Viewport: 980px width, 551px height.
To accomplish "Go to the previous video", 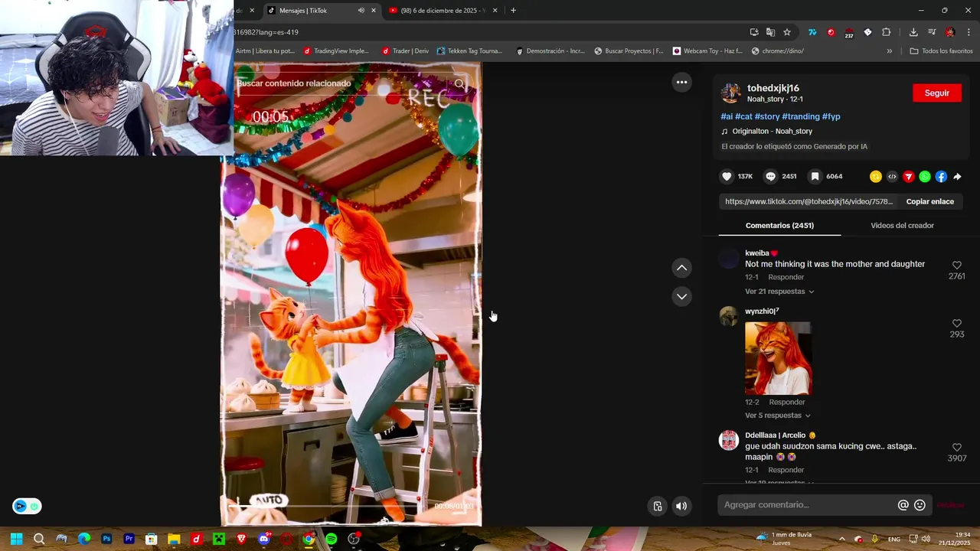I will pyautogui.click(x=681, y=268).
